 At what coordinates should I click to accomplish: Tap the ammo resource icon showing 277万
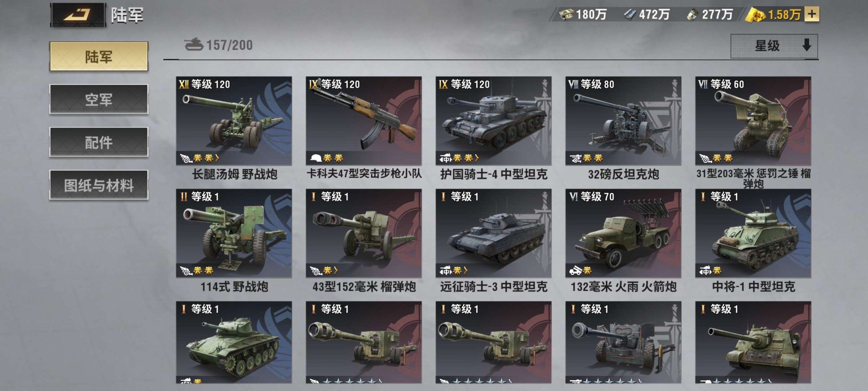[x=693, y=14]
